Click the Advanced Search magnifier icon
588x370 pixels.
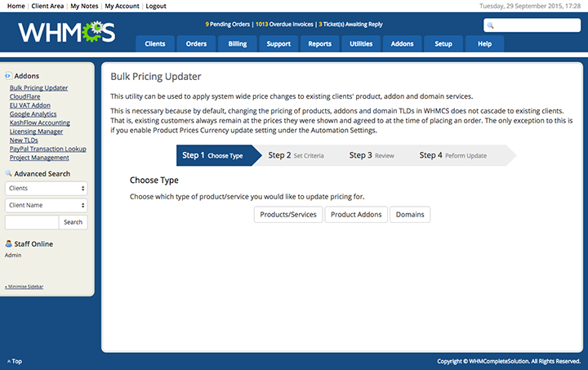tap(8, 173)
